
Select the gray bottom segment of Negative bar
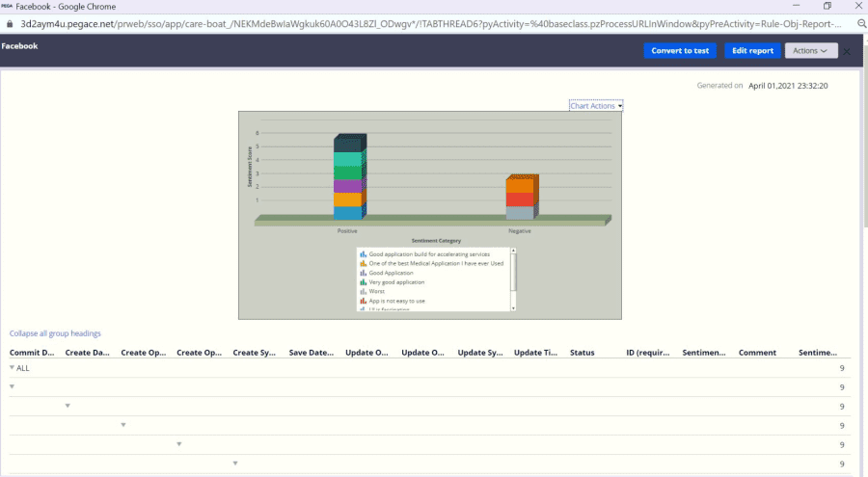[520, 213]
